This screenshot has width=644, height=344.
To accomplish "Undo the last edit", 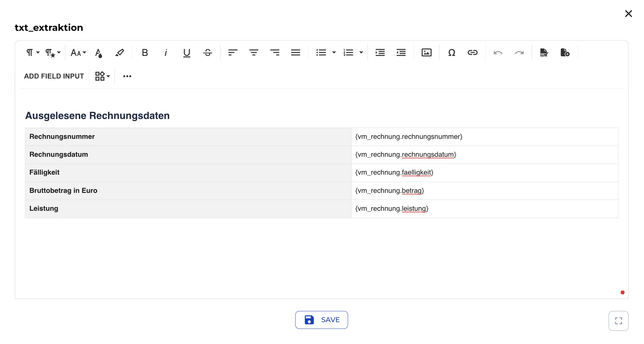I will coord(498,52).
